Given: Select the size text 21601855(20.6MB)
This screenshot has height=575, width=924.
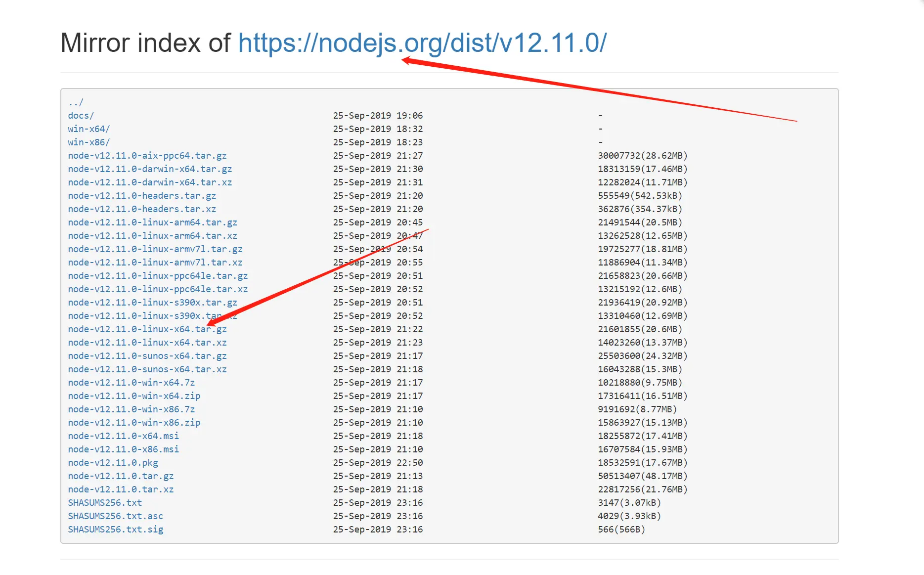Looking at the screenshot, I should [640, 329].
